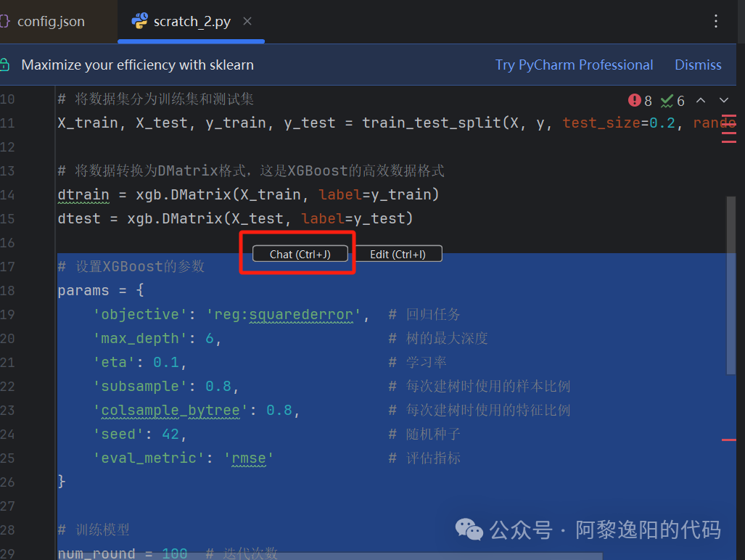Click the comment '# 回归任务'
Screen dimensions: 745x560
(x=424, y=314)
